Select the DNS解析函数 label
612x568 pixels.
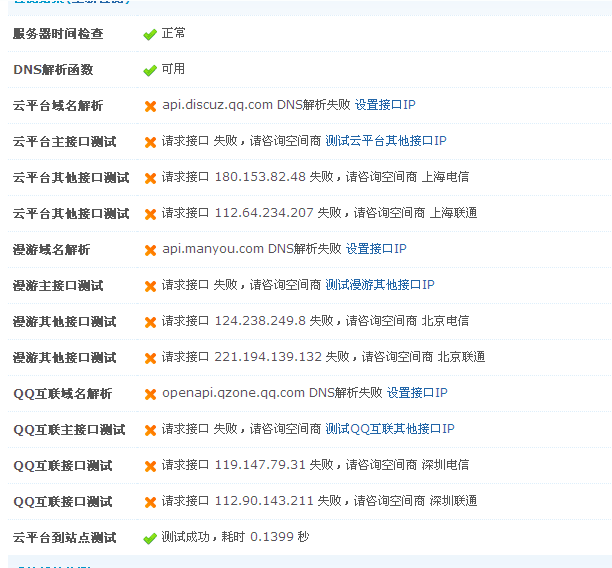[53, 70]
